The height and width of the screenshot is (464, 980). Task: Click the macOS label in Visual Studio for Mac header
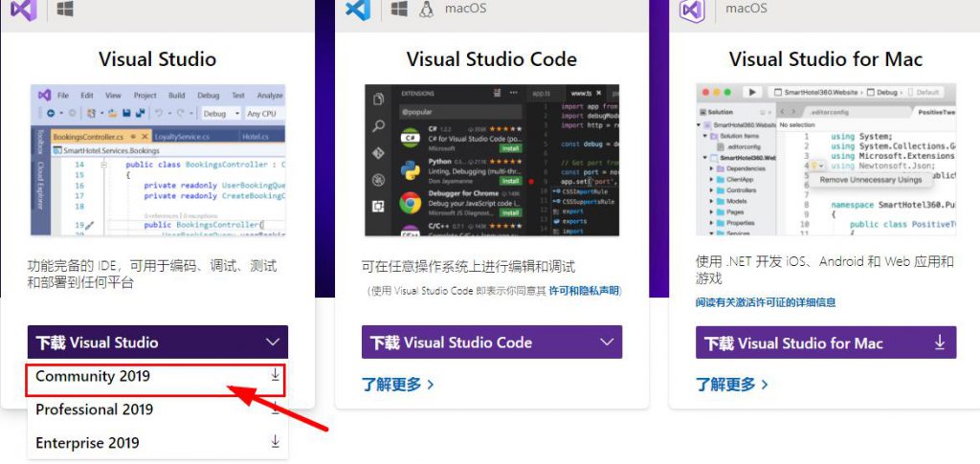coord(746,8)
